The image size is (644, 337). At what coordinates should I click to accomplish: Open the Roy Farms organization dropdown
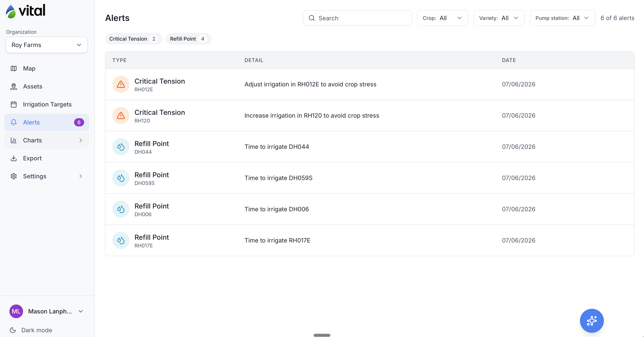47,45
